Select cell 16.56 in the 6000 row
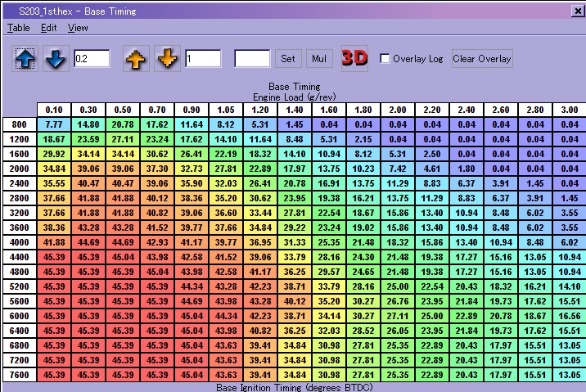Viewport: 586px width, 392px height. [x=569, y=316]
